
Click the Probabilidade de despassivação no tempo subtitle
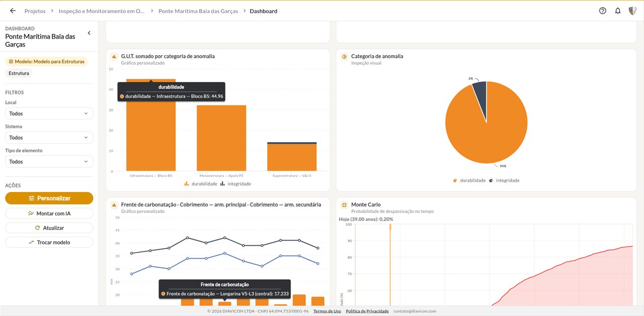392,212
